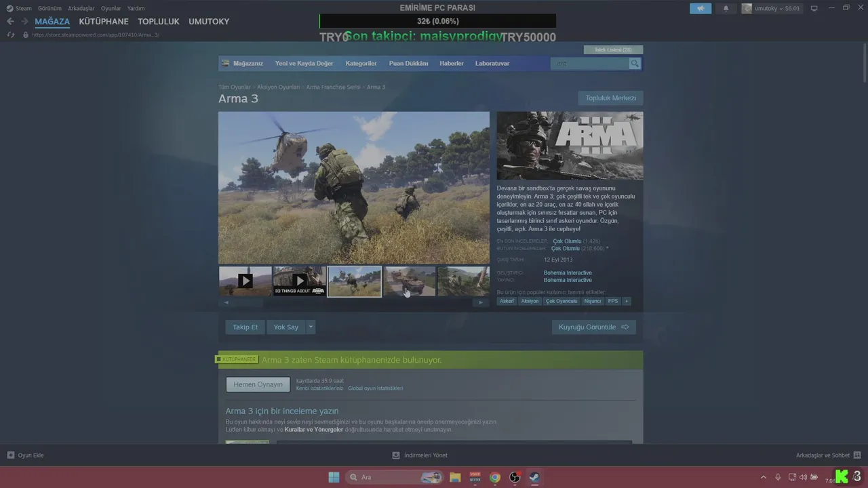This screenshot has width=868, height=488.
Task: Show hidden system tray icons
Action: pos(764,477)
